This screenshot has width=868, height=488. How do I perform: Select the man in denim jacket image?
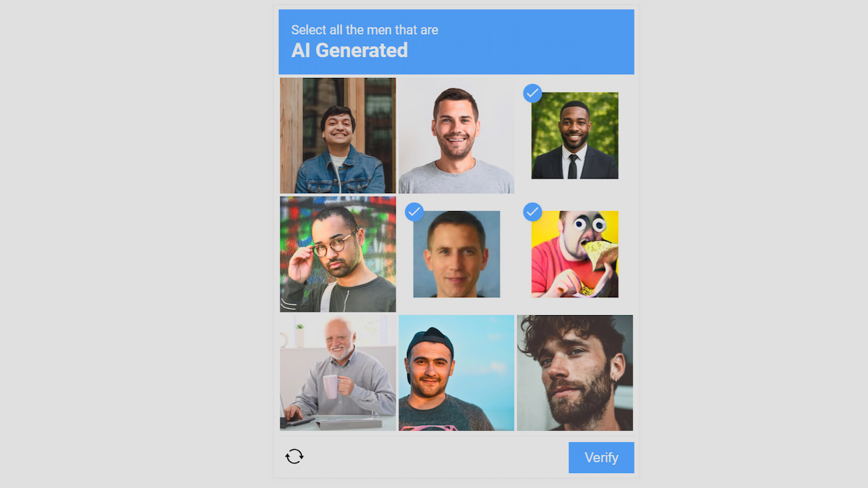point(338,135)
